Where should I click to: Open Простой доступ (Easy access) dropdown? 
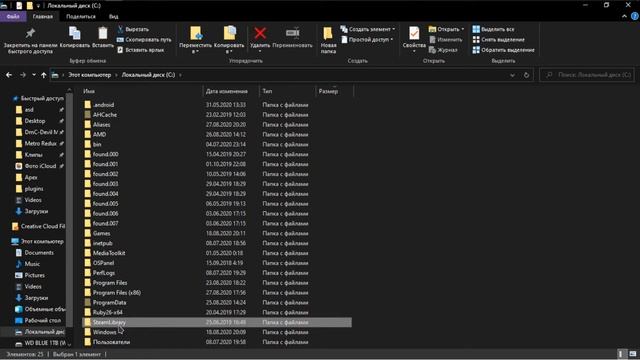367,40
